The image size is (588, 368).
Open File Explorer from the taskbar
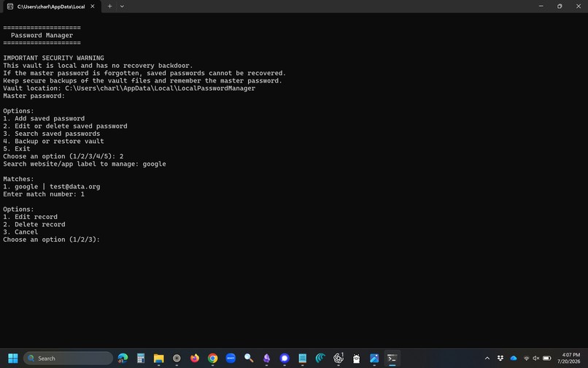click(158, 359)
